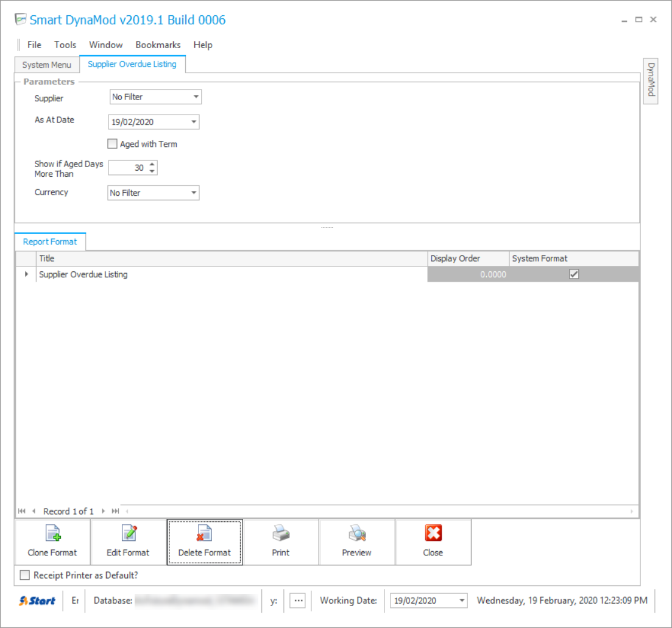
Task: Open the File menu
Action: 34,45
